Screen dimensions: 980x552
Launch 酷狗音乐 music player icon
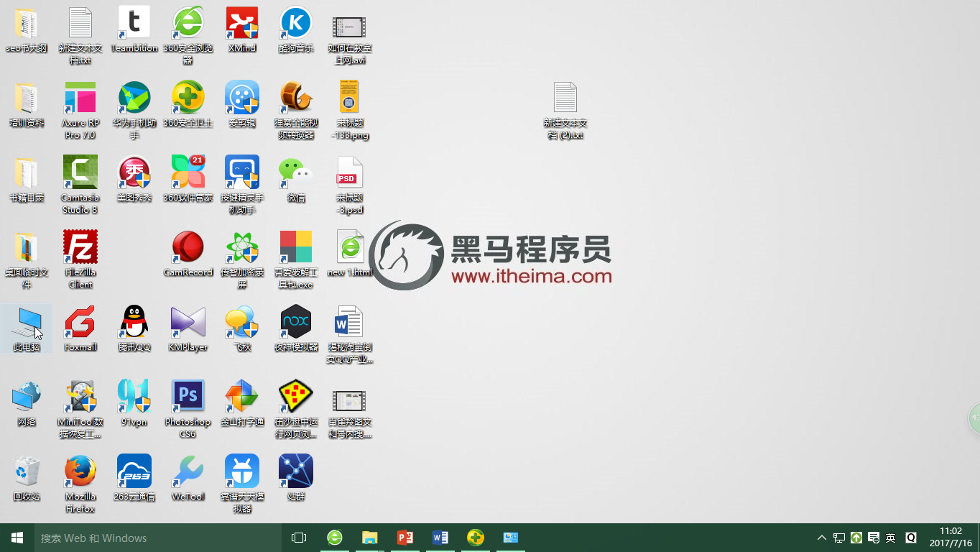pyautogui.click(x=296, y=29)
